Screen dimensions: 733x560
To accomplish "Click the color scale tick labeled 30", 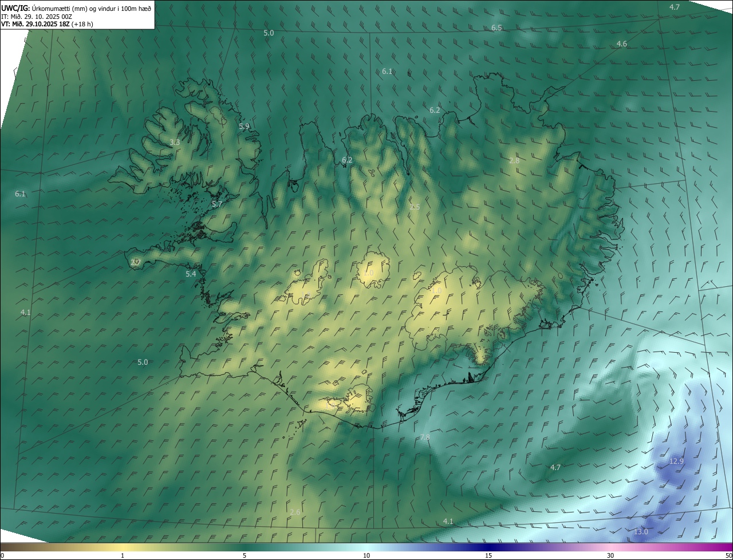I will (x=610, y=555).
